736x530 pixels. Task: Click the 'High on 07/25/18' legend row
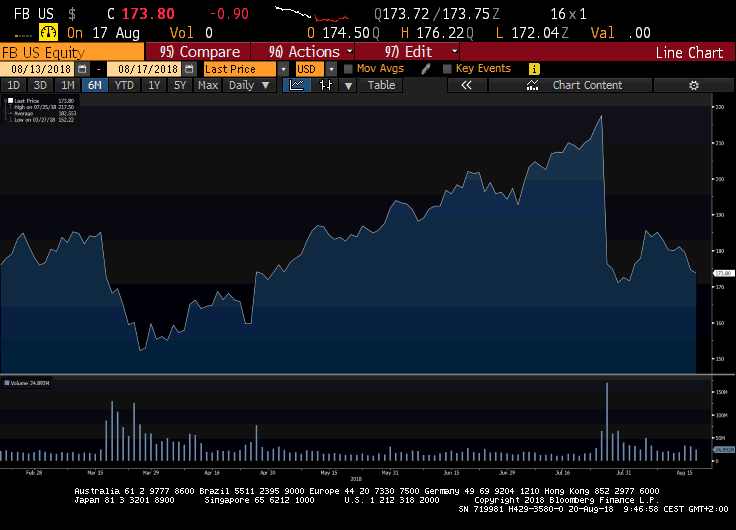pos(44,107)
